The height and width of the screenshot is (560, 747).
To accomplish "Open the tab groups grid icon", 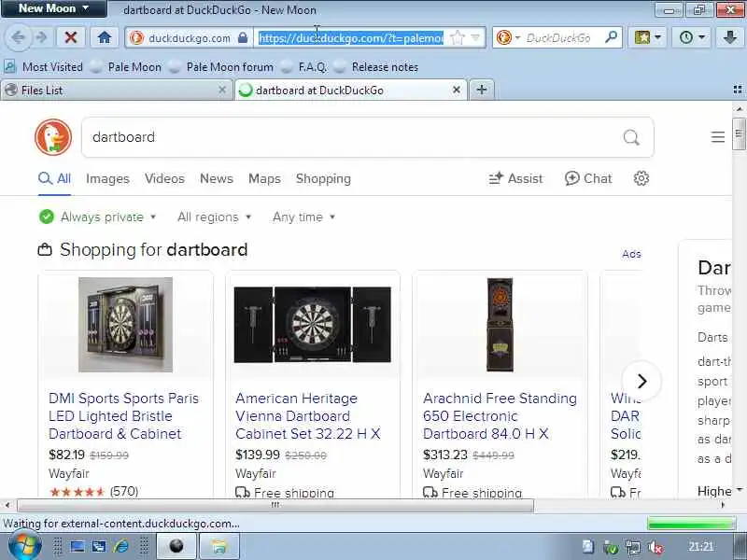I will [738, 90].
